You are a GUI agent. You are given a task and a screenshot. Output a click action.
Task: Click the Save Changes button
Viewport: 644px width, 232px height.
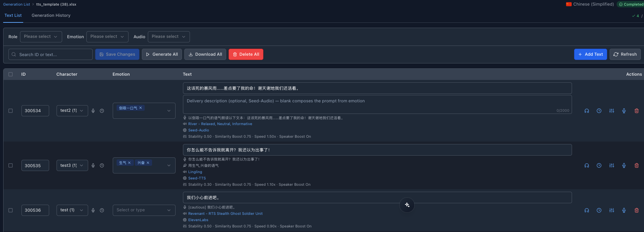pos(117,54)
